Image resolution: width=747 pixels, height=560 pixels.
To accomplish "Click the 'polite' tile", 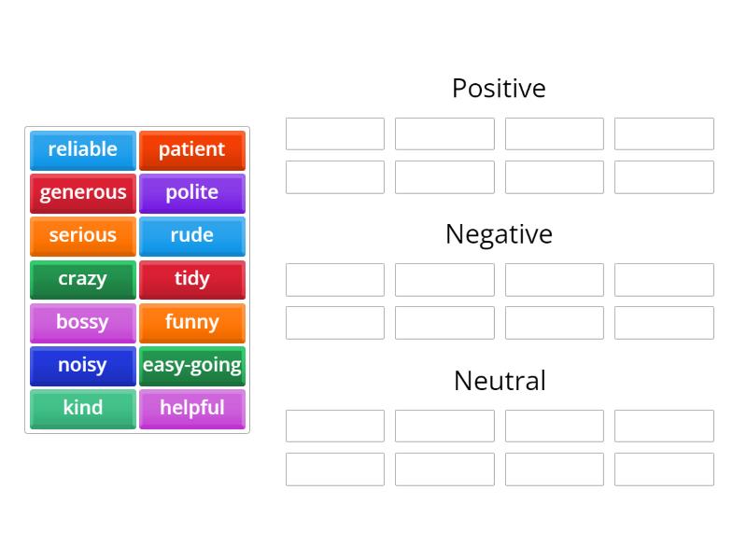I will click(192, 193).
